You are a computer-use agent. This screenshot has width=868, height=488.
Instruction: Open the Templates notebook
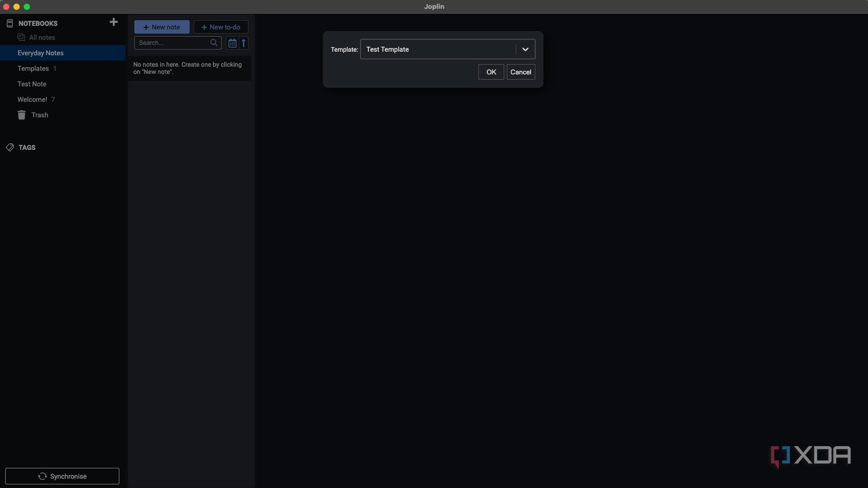[63, 68]
